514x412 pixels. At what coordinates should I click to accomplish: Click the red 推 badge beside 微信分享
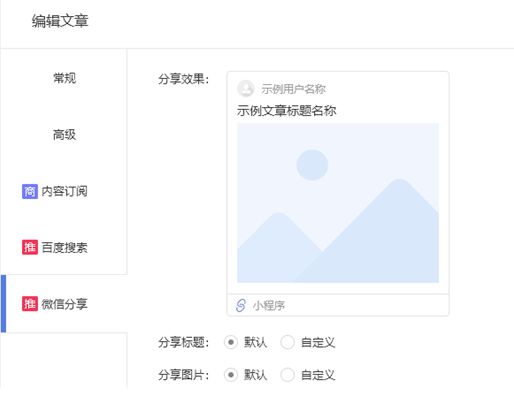click(30, 304)
